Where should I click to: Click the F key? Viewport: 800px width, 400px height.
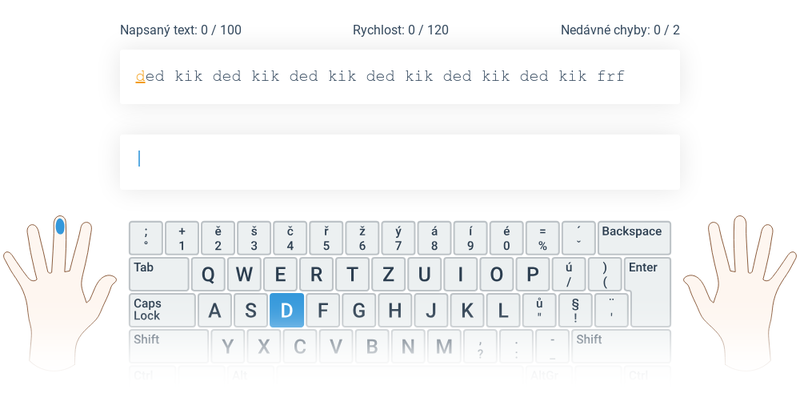pos(322,310)
